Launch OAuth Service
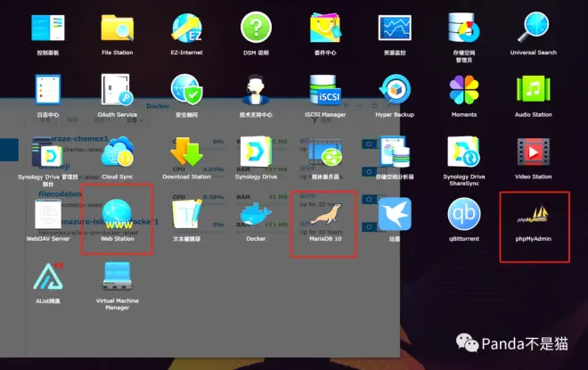 pos(118,90)
